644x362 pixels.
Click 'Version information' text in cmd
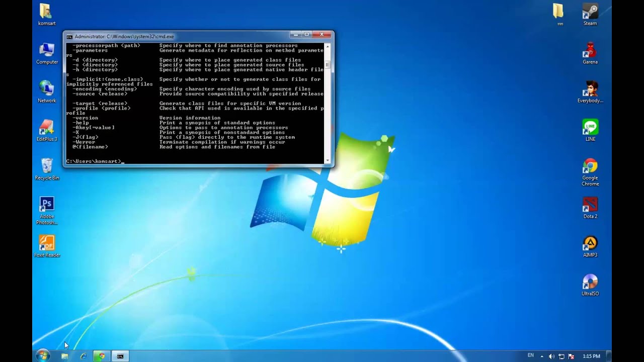click(x=190, y=118)
